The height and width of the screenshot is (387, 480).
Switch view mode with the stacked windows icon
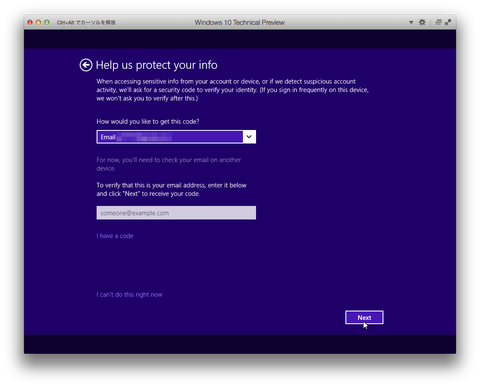tap(438, 22)
